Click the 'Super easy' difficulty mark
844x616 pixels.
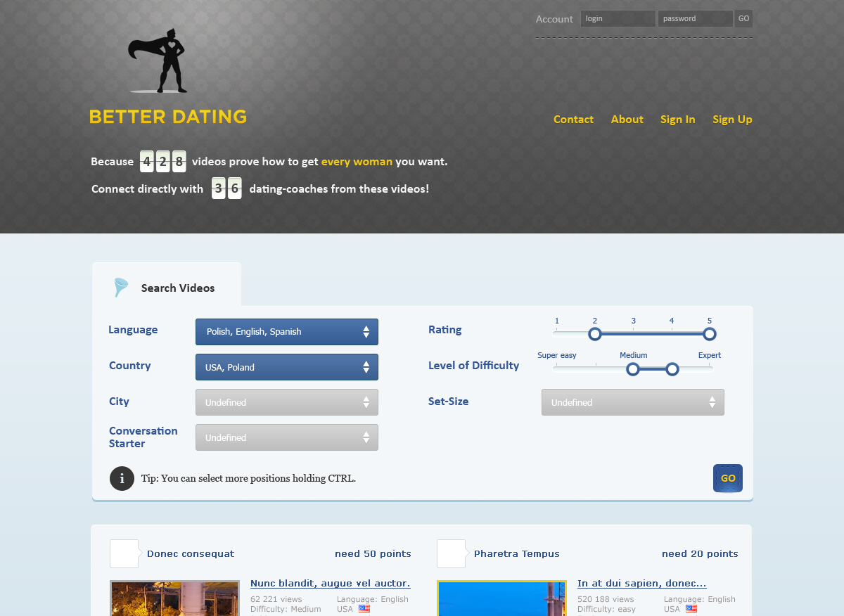pos(557,355)
